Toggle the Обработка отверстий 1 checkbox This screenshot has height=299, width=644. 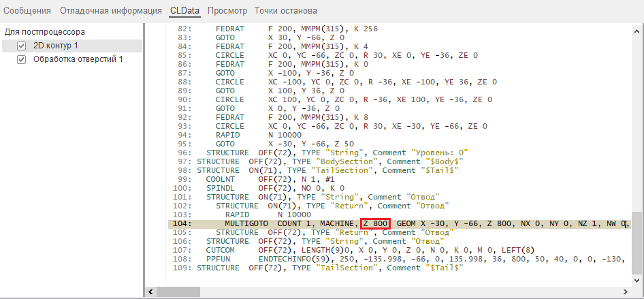coord(21,59)
